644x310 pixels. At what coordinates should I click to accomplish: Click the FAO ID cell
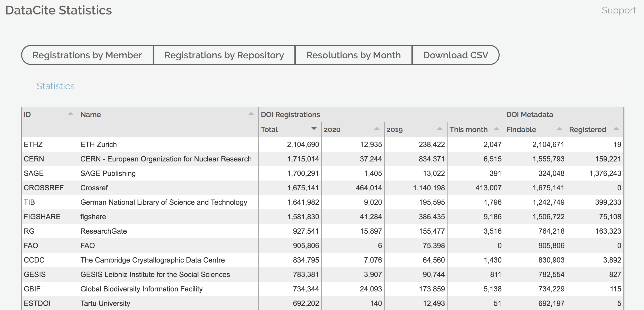tap(50, 246)
